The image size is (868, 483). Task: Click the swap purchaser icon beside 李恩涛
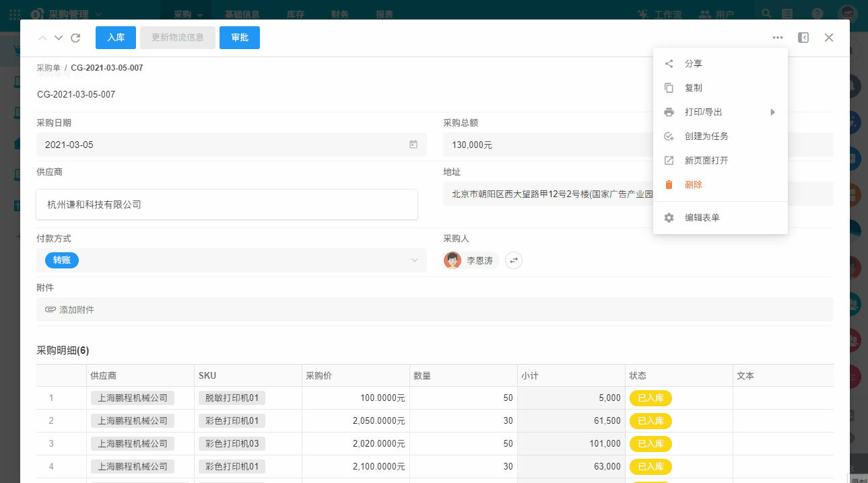pos(514,260)
